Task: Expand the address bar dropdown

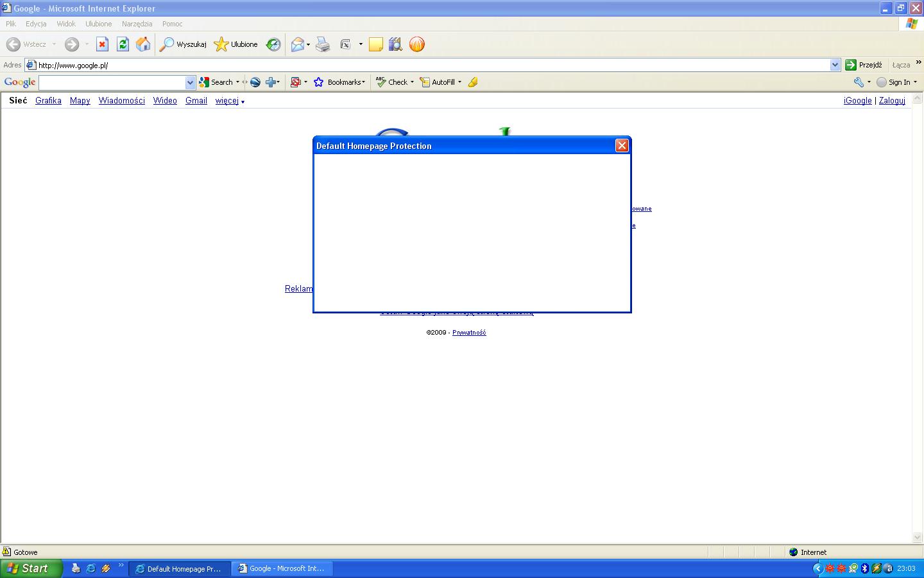Action: click(x=835, y=65)
